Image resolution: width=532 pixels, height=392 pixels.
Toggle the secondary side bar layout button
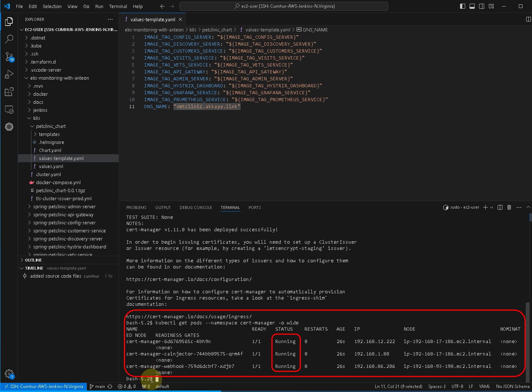(x=482, y=6)
